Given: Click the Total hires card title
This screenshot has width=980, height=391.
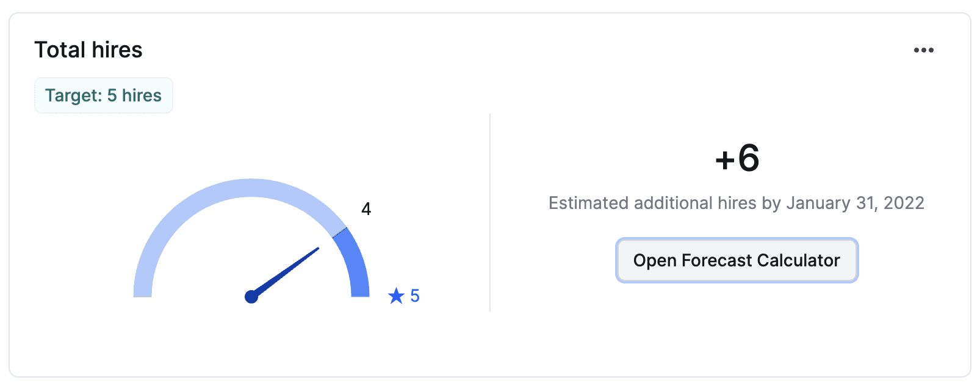Looking at the screenshot, I should pyautogui.click(x=88, y=50).
